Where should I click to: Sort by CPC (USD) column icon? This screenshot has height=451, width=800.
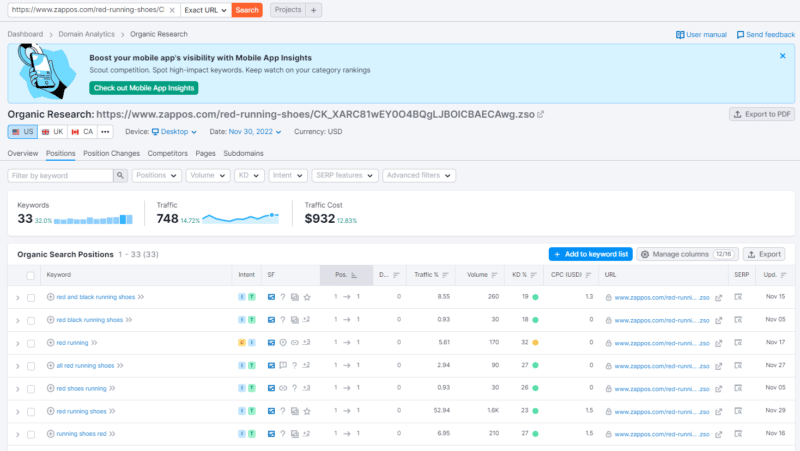(588, 275)
